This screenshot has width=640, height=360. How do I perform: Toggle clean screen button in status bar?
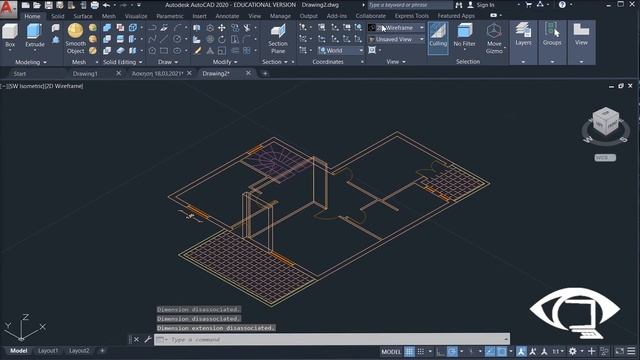619,351
